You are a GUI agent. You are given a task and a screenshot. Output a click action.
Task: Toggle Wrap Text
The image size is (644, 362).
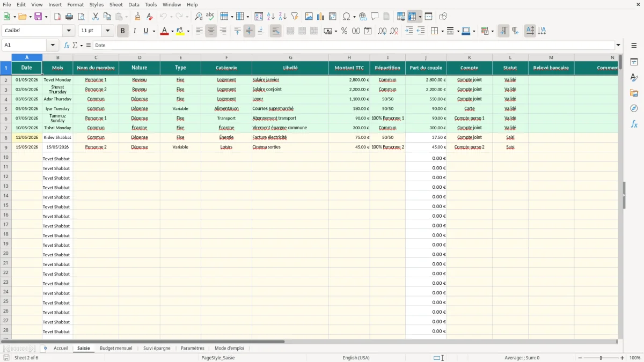click(275, 31)
